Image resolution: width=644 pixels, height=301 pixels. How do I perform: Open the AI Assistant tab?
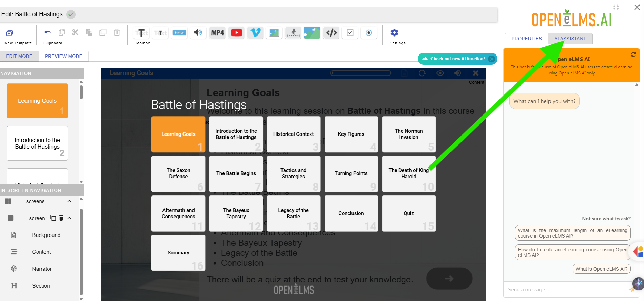[570, 39]
